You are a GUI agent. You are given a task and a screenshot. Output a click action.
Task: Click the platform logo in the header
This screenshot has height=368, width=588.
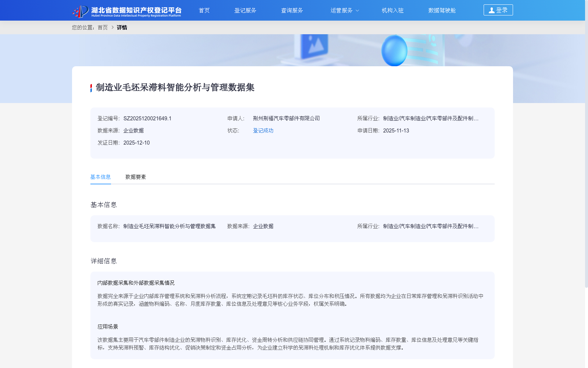127,11
